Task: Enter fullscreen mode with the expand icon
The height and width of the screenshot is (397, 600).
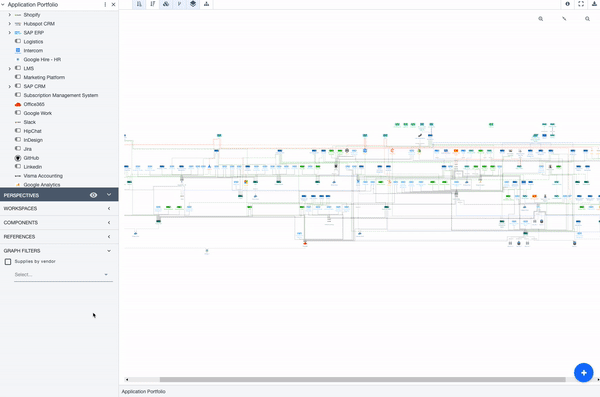Action: (581, 4)
